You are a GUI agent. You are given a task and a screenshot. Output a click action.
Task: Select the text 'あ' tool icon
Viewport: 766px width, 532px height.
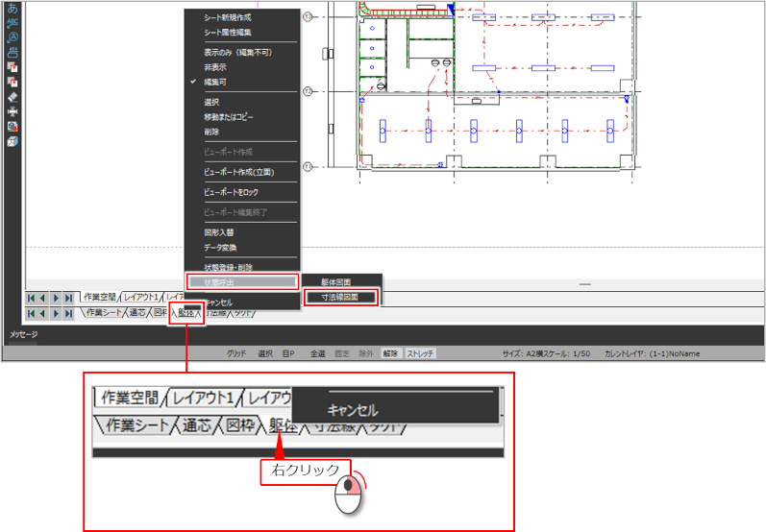12,8
